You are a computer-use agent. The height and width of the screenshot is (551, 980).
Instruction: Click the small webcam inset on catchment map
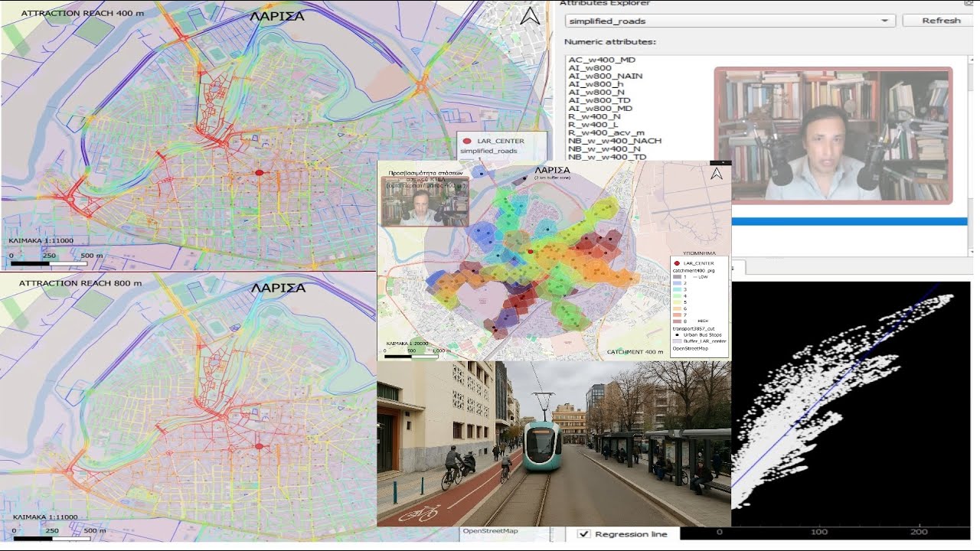tap(424, 202)
